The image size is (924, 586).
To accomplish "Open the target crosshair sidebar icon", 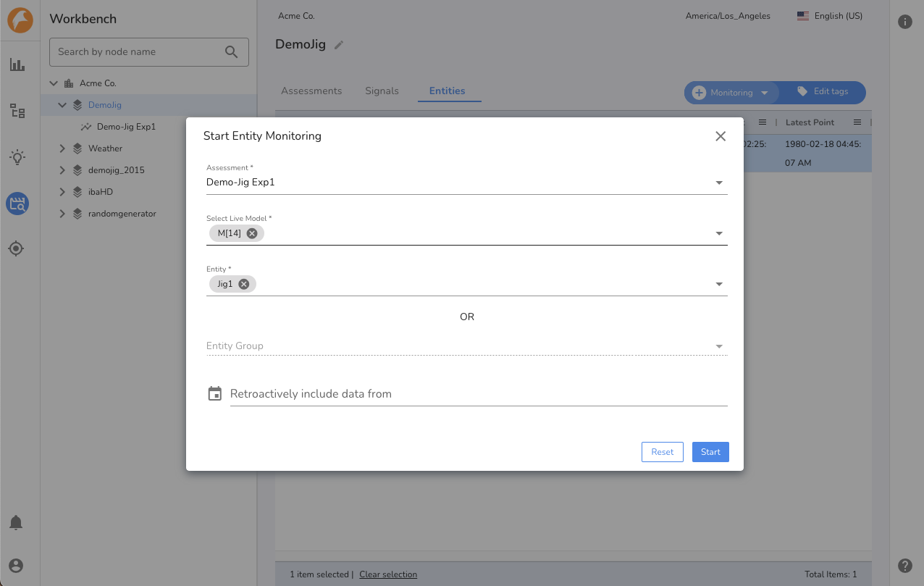I will click(16, 248).
